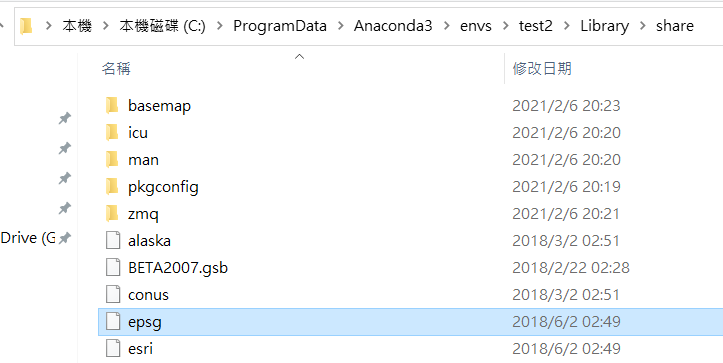
Task: Click the highlighted epsg file row
Action: 410,321
